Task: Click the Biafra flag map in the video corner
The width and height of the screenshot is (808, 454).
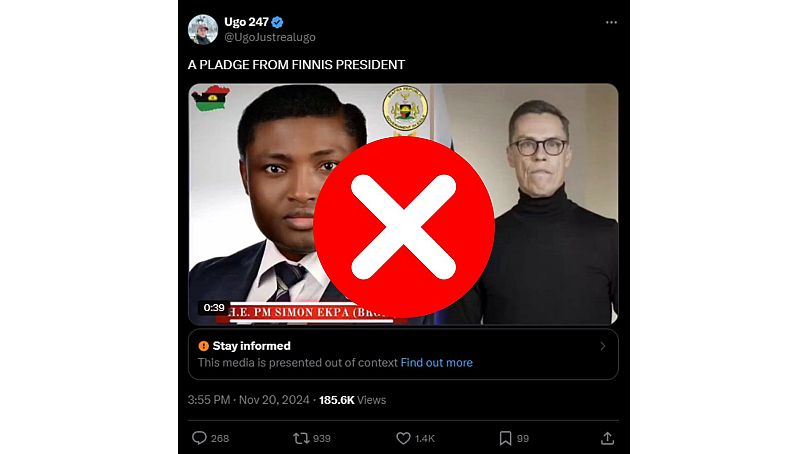Action: 211,101
